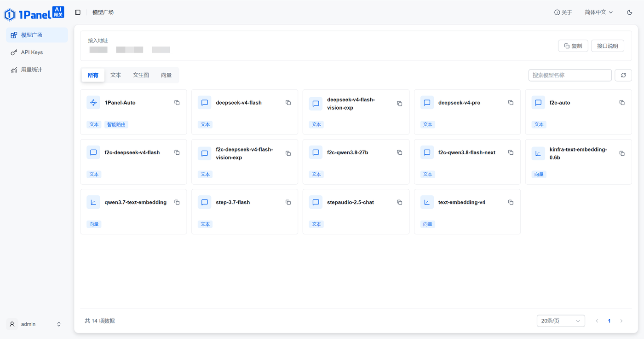Viewport: 644px width, 339px height.
Task: Click the deepseek-v4-flash chat icon
Action: [205, 103]
